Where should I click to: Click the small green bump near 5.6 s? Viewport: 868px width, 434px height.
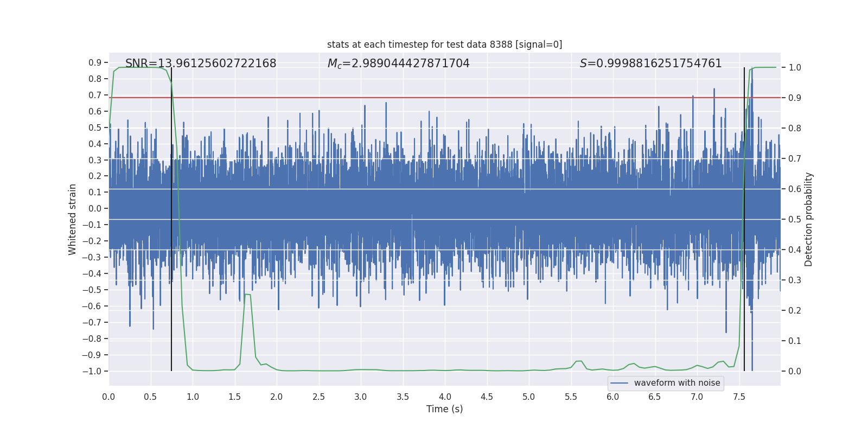click(579, 361)
